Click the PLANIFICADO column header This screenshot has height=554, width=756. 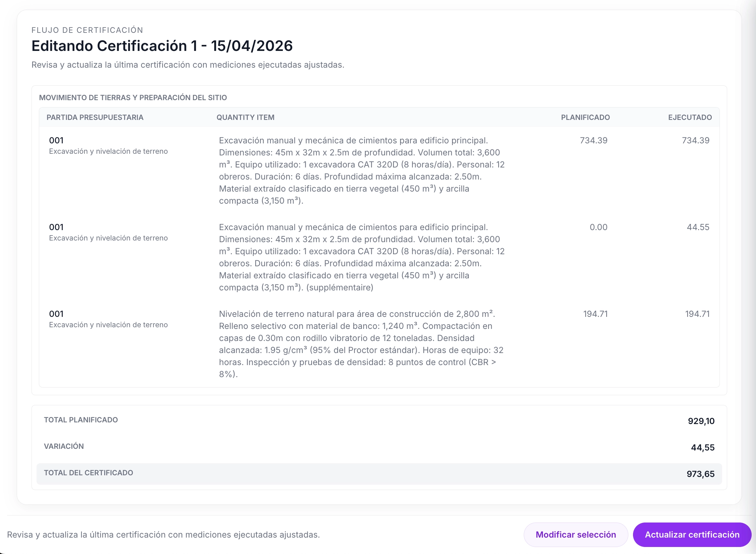click(585, 117)
